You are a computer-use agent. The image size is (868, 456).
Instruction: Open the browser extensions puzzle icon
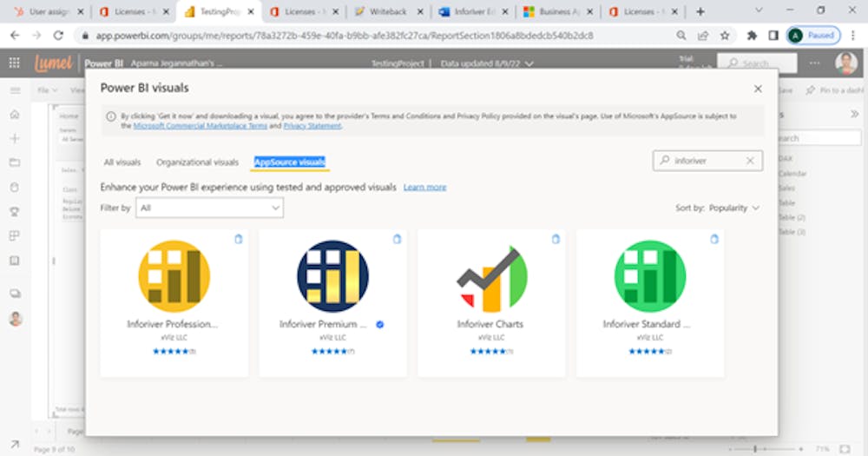[752, 36]
